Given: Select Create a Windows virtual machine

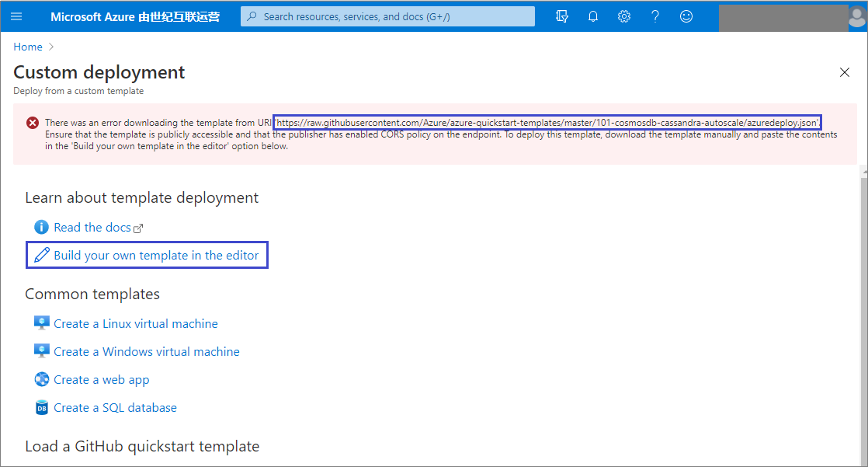Looking at the screenshot, I should (x=147, y=352).
